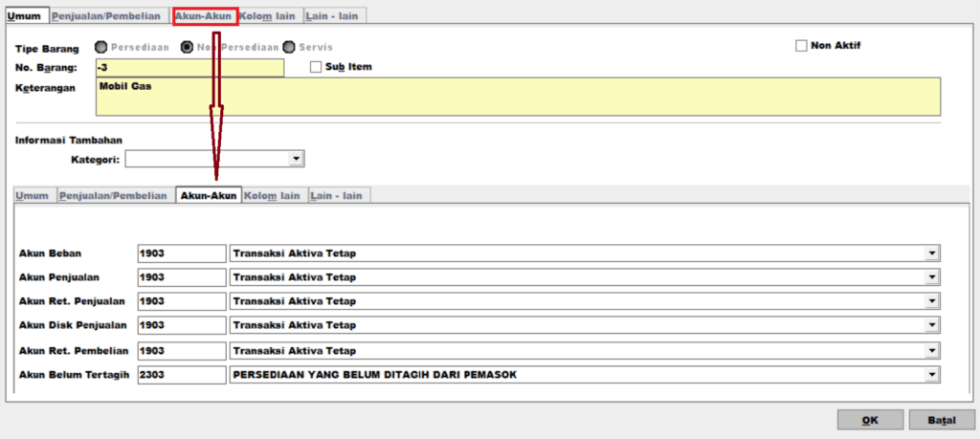Switch to the top Kolom lain tab
Screen dimensions: 980x439
pyautogui.click(x=268, y=16)
